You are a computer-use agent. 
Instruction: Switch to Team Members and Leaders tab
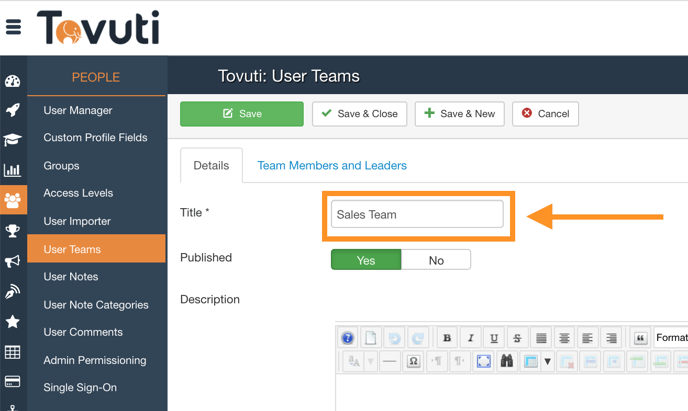point(332,166)
